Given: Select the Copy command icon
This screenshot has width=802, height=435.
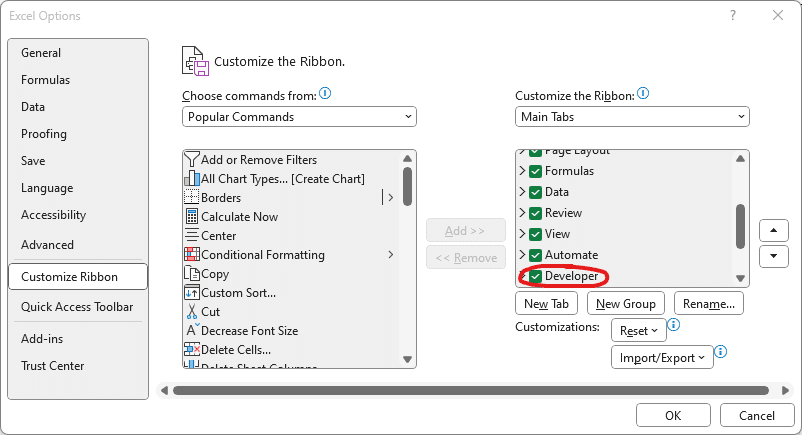Looking at the screenshot, I should click(193, 274).
